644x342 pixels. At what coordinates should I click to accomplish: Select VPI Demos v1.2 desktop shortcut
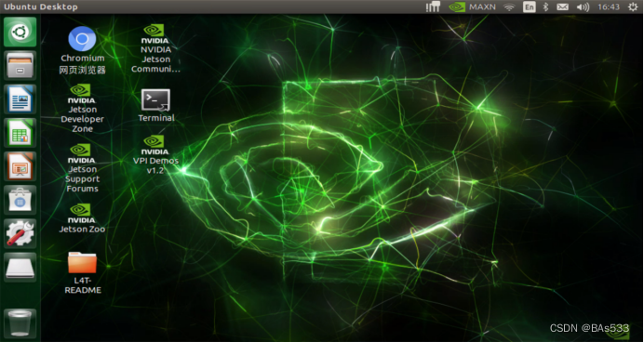[155, 154]
